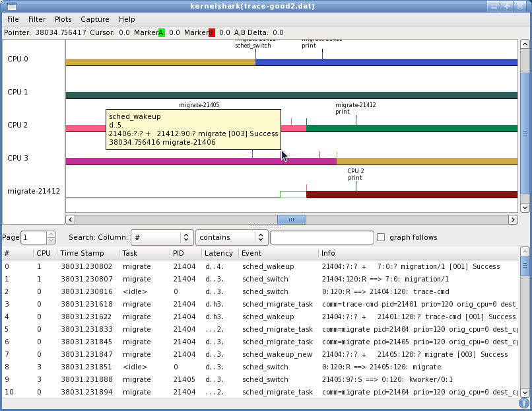Image resolution: width=532 pixels, height=411 pixels.
Task: Open the Plots menu
Action: (x=63, y=19)
